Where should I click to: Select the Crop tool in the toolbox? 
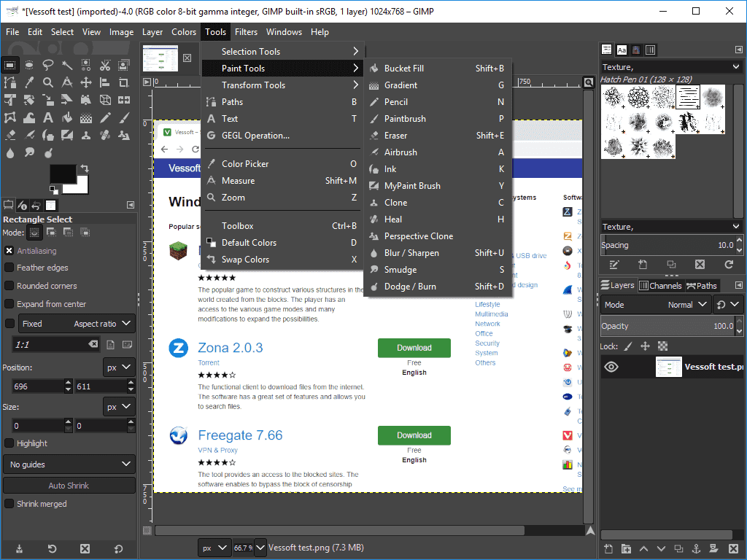(124, 82)
